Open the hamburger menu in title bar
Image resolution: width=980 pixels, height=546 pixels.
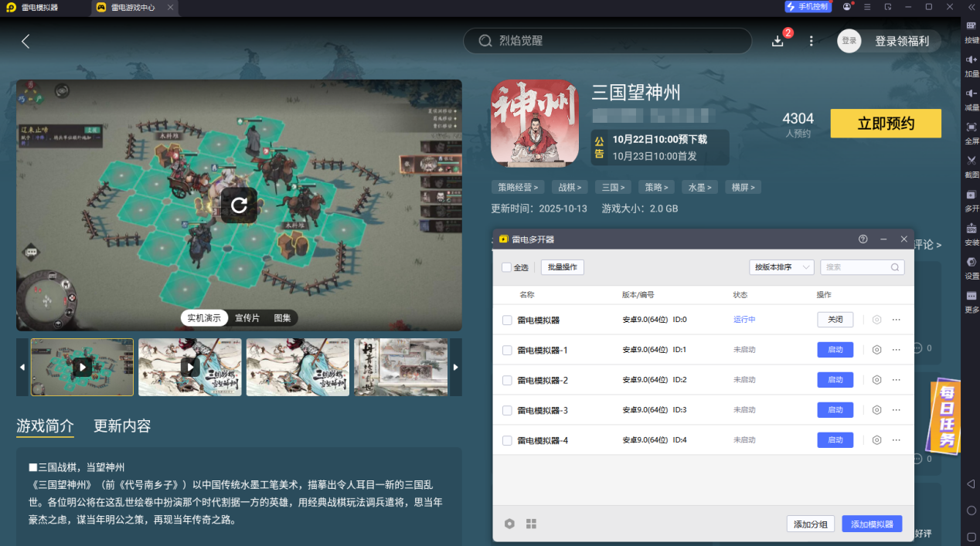(x=868, y=7)
